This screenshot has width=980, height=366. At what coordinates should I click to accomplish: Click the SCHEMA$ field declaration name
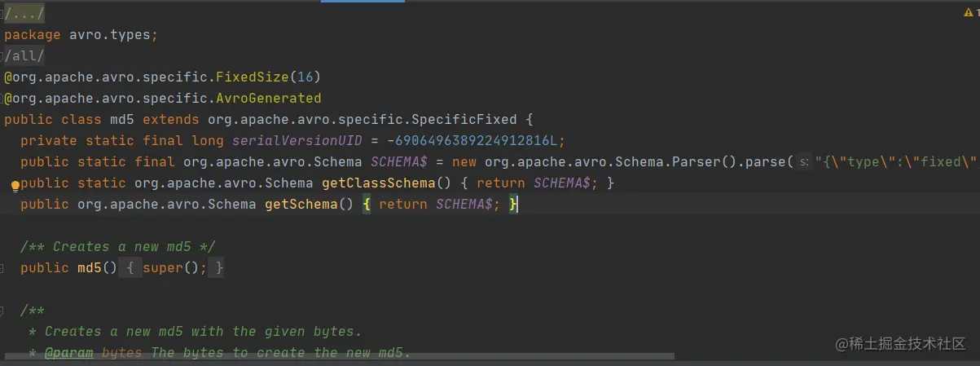point(399,162)
